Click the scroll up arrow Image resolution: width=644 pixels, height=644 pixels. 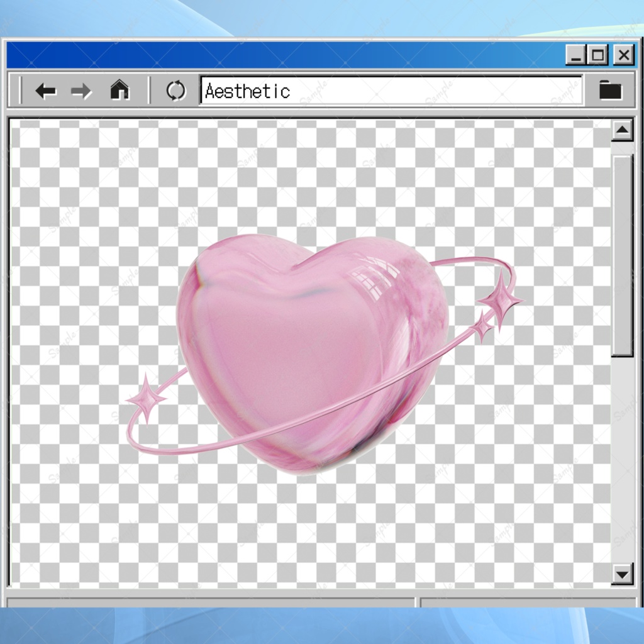622,130
